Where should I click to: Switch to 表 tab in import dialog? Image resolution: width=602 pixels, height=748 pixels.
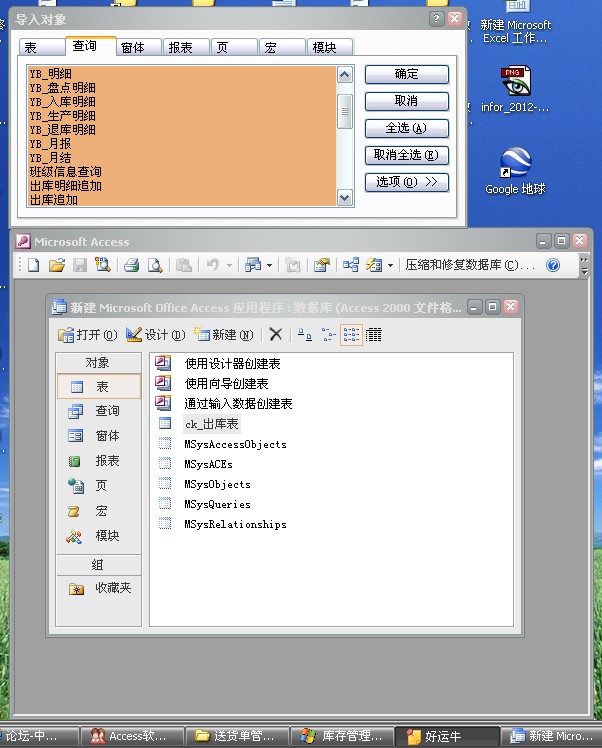[x=42, y=47]
